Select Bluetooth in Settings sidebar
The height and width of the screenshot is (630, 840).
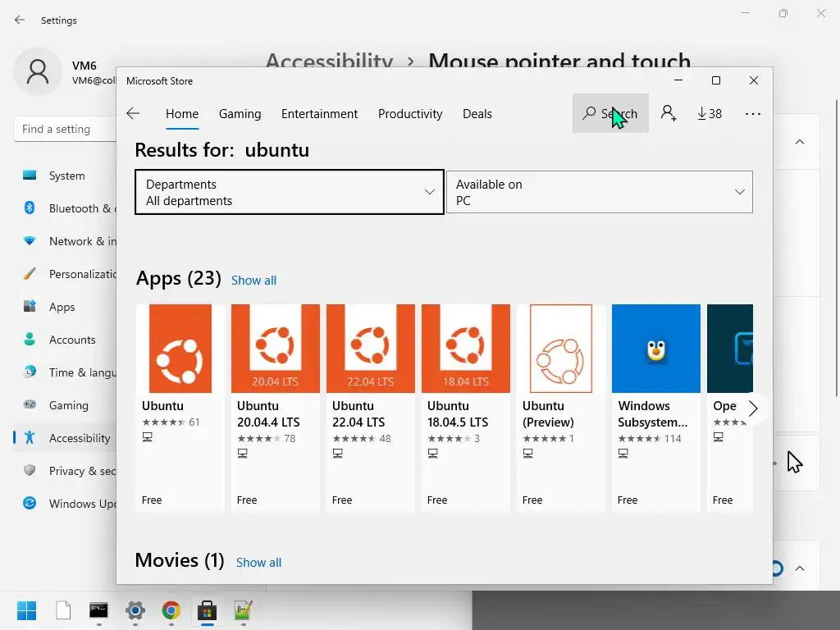click(65, 208)
